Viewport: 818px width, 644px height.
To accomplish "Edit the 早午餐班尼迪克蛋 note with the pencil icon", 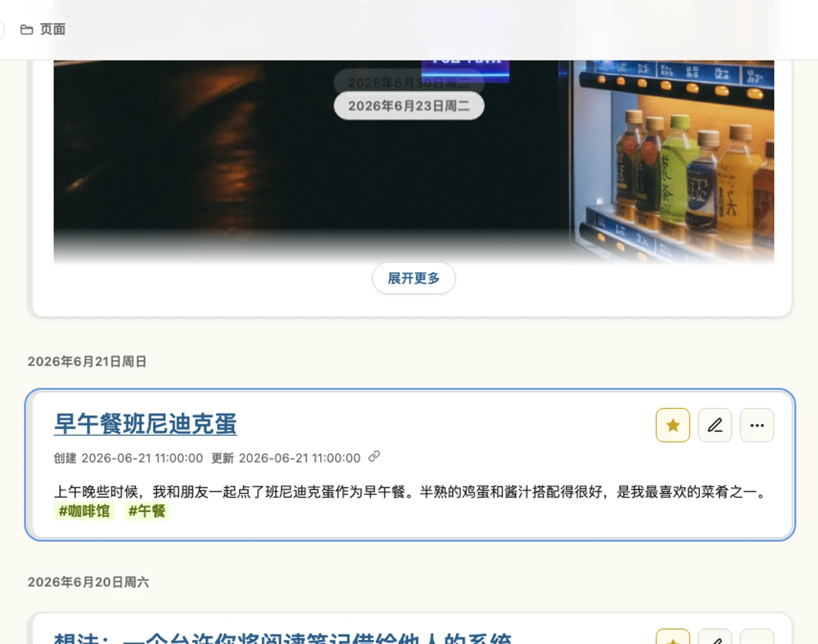I will (715, 425).
